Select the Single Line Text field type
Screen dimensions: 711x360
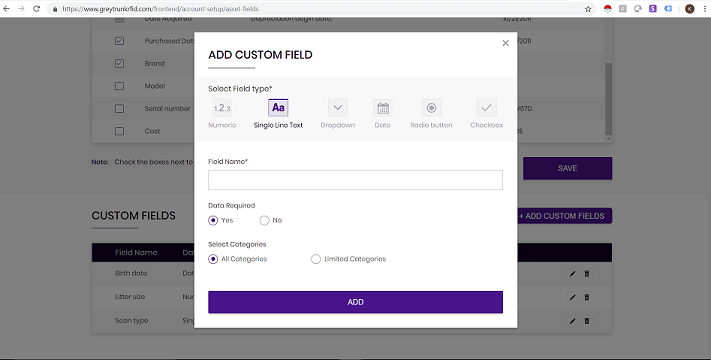[278, 108]
